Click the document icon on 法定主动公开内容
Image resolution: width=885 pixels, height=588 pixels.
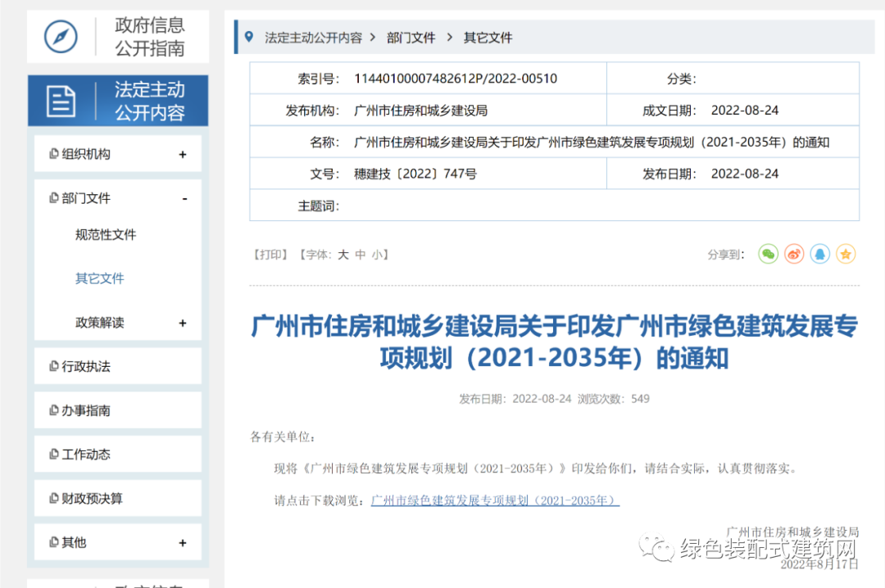coord(61,102)
